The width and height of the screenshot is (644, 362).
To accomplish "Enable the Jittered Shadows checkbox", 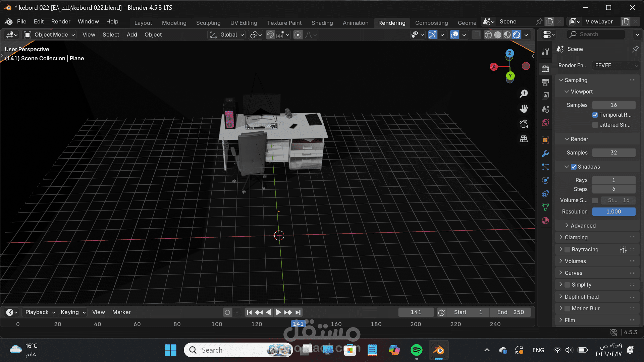I will (595, 125).
